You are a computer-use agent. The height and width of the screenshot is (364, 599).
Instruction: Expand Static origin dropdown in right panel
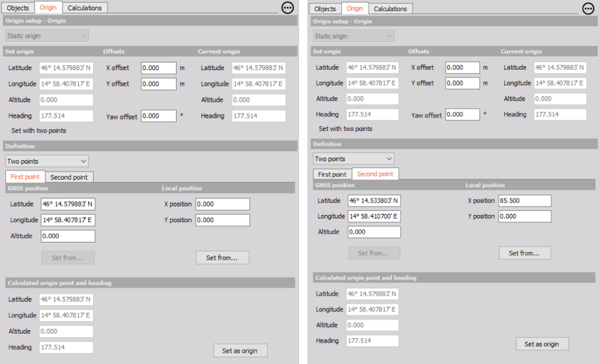(353, 36)
